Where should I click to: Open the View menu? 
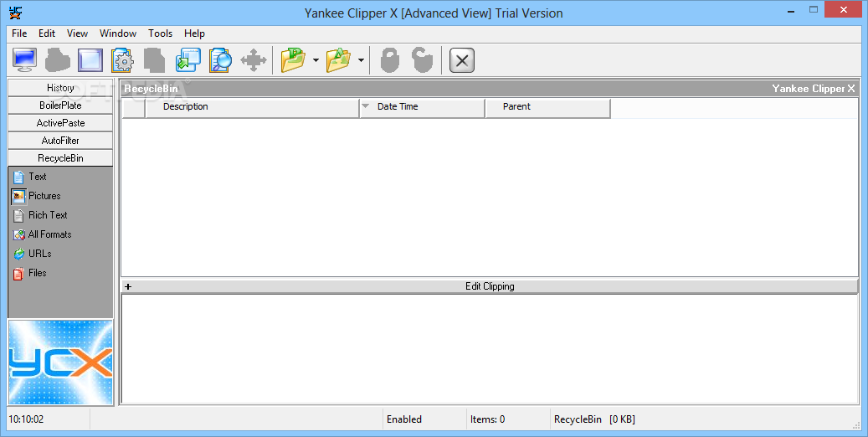pyautogui.click(x=78, y=33)
